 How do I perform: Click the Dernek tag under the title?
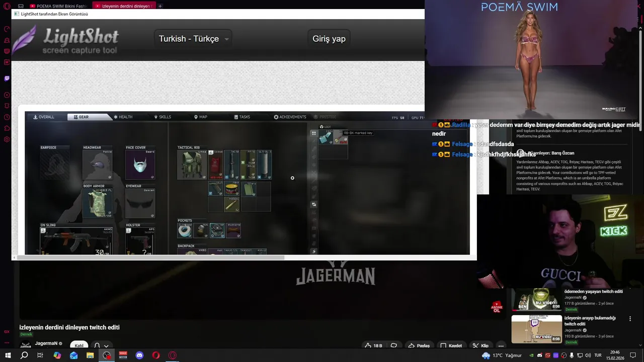[x=26, y=334]
